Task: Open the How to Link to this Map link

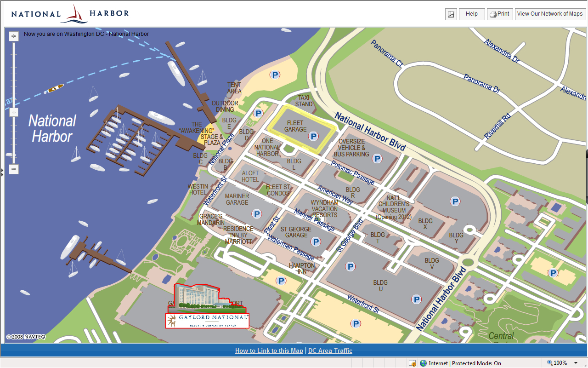Action: click(x=269, y=351)
